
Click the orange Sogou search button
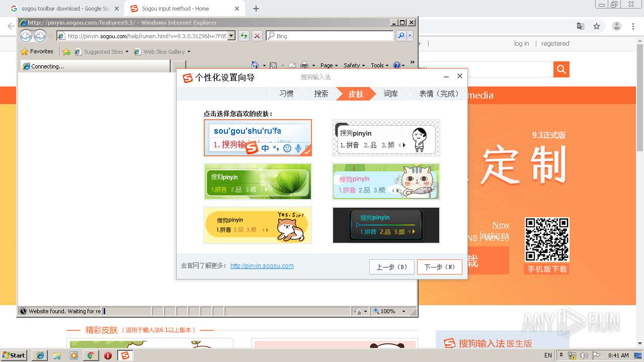[x=561, y=69]
